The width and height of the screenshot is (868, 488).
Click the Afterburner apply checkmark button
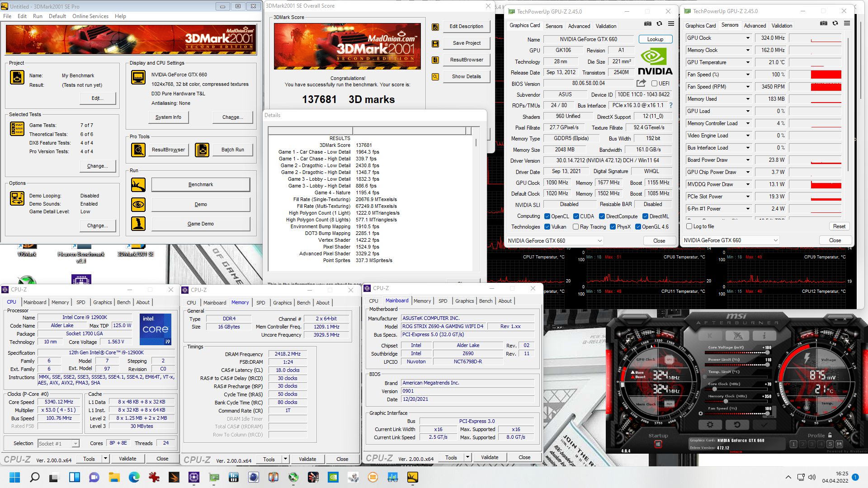click(764, 425)
